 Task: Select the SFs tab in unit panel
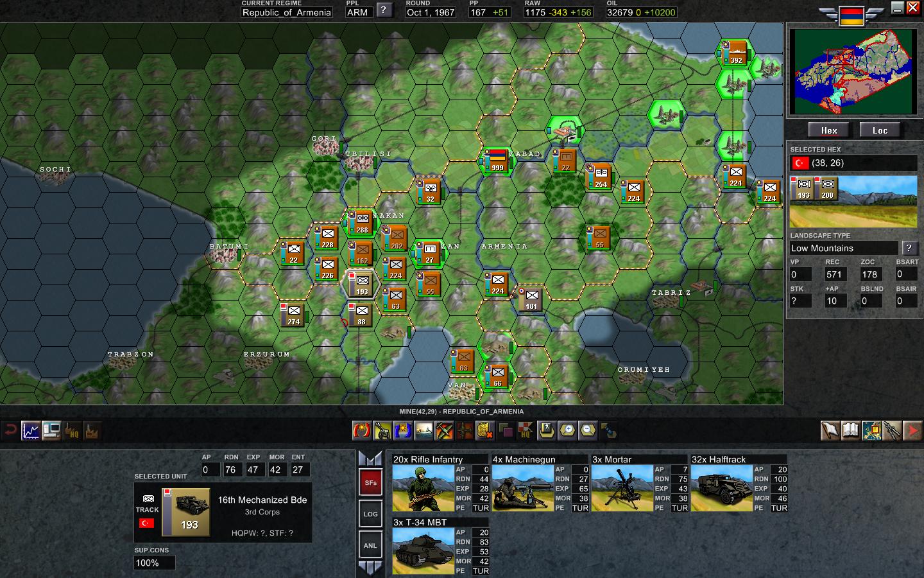point(371,483)
